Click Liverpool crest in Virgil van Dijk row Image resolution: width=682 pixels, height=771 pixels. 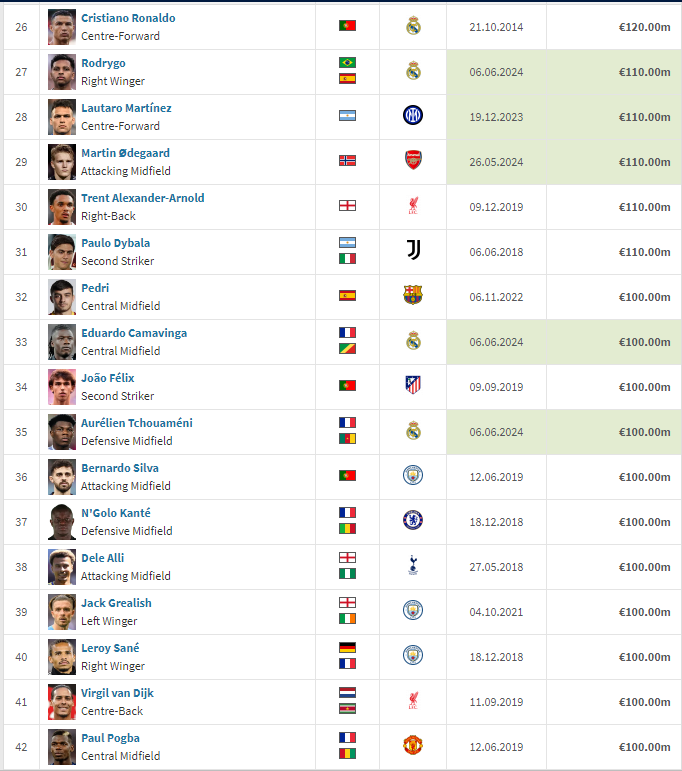pyautogui.click(x=413, y=701)
